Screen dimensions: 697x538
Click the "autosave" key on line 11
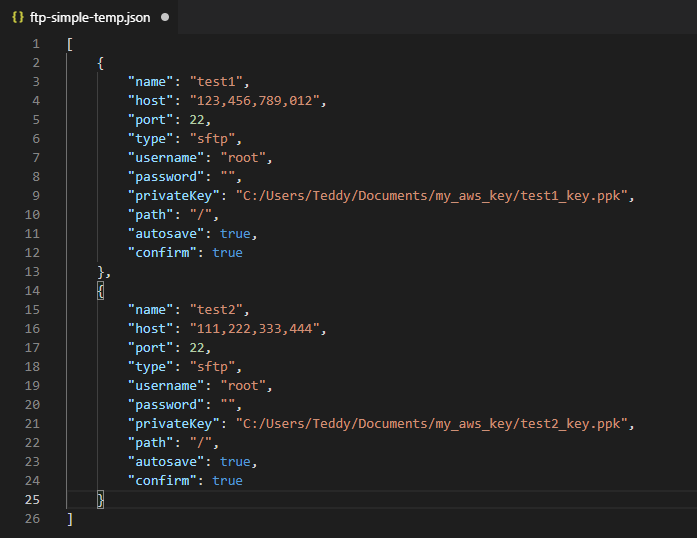[x=166, y=234]
